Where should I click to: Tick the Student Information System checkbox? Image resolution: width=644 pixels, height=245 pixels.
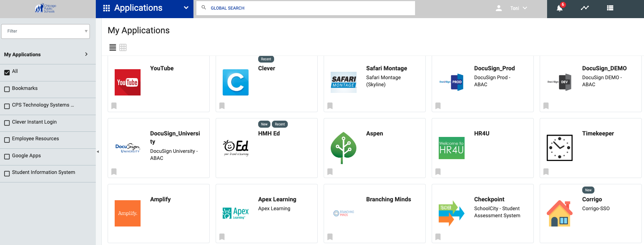tap(7, 174)
